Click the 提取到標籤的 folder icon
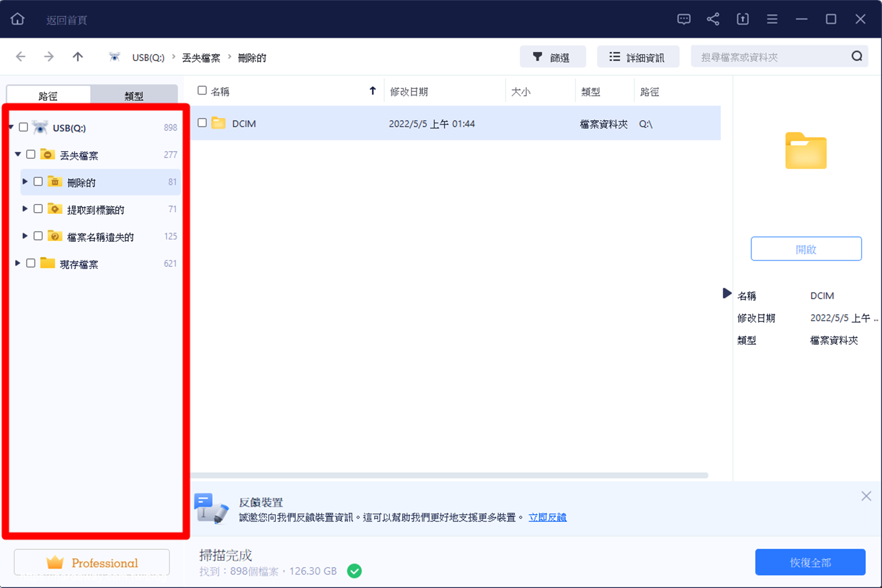The height and width of the screenshot is (588, 882). tap(55, 209)
